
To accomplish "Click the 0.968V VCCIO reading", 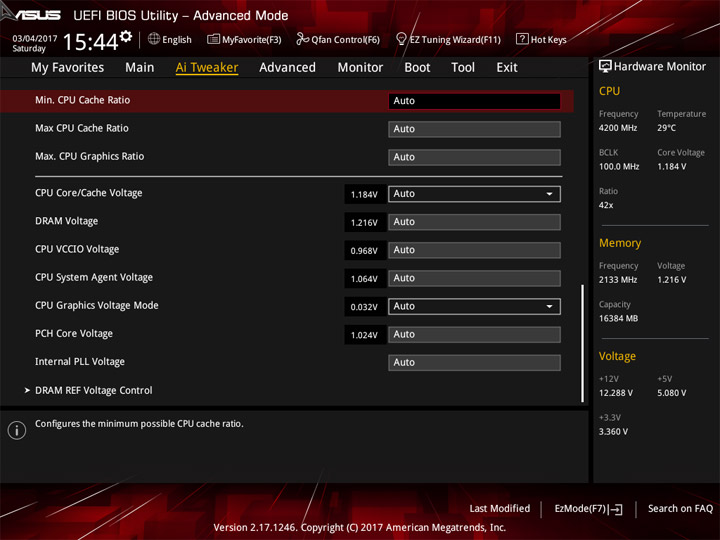I will (365, 250).
